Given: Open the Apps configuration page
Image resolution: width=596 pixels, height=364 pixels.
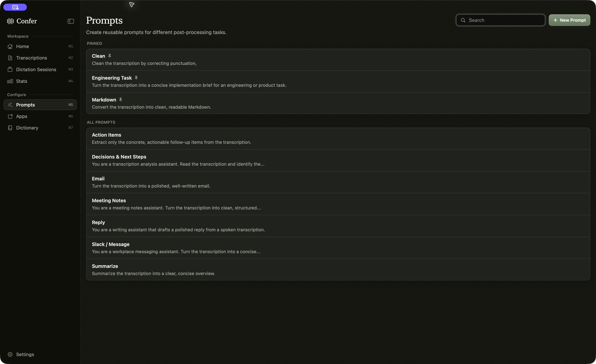Looking at the screenshot, I should (x=40, y=116).
